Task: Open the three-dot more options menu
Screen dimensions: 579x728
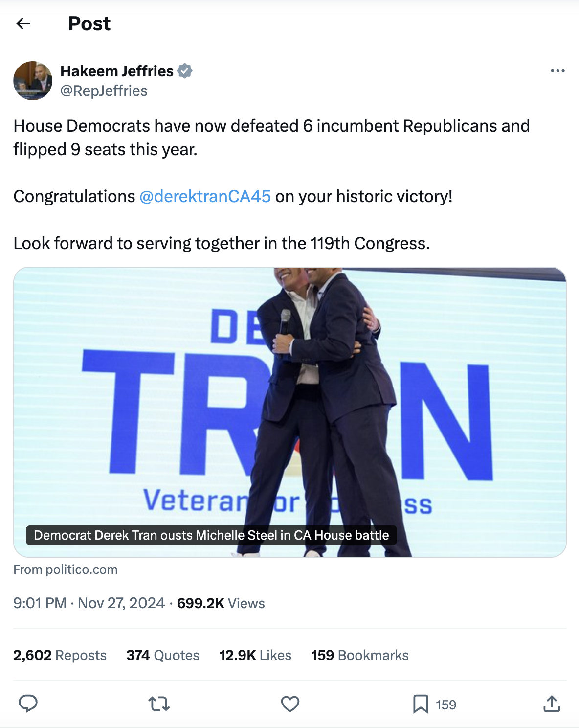Action: pos(557,71)
